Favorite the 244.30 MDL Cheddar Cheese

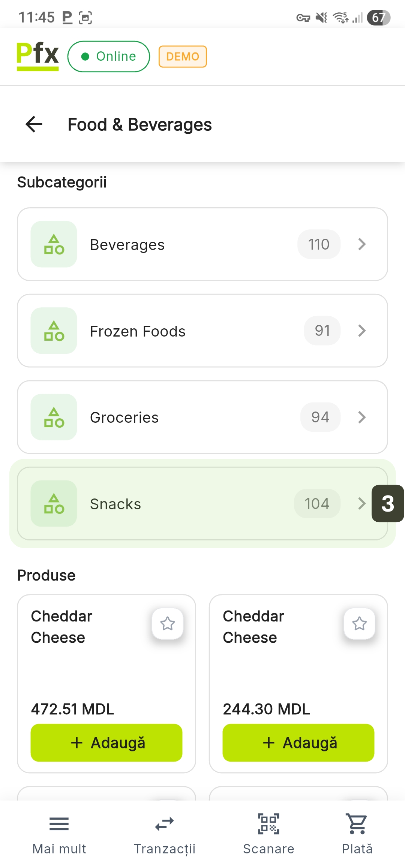359,624
